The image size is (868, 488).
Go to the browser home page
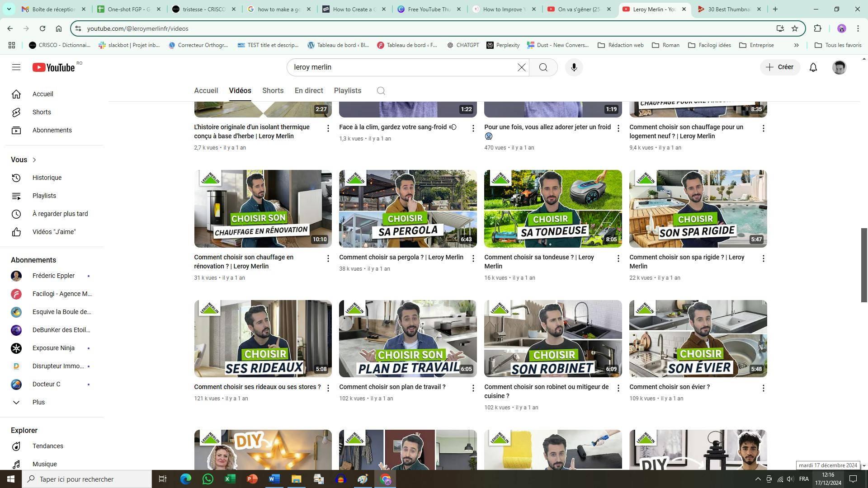58,28
